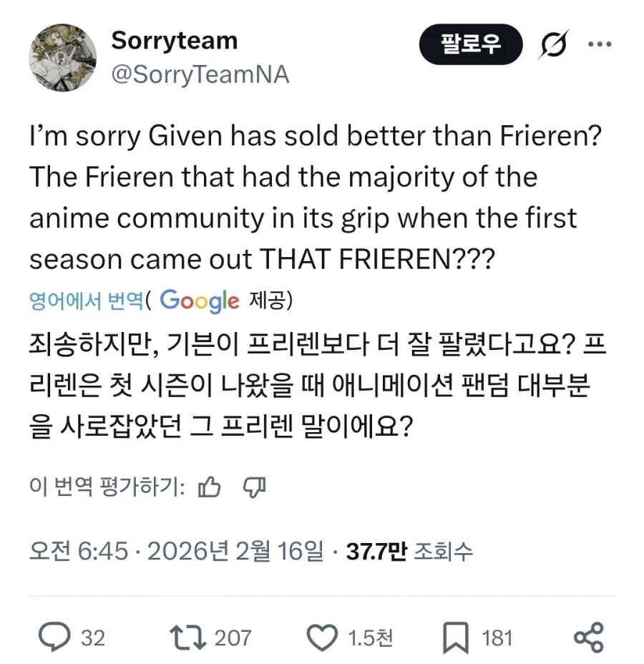Give the translation a thumbs up
Image resolution: width=644 pixels, height=664 pixels.
pyautogui.click(x=210, y=487)
